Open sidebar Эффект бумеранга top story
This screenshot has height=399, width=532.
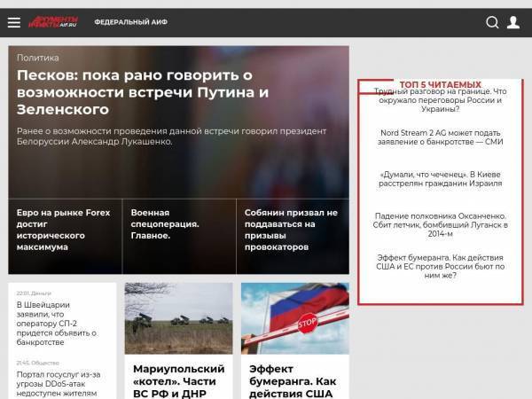point(440,266)
